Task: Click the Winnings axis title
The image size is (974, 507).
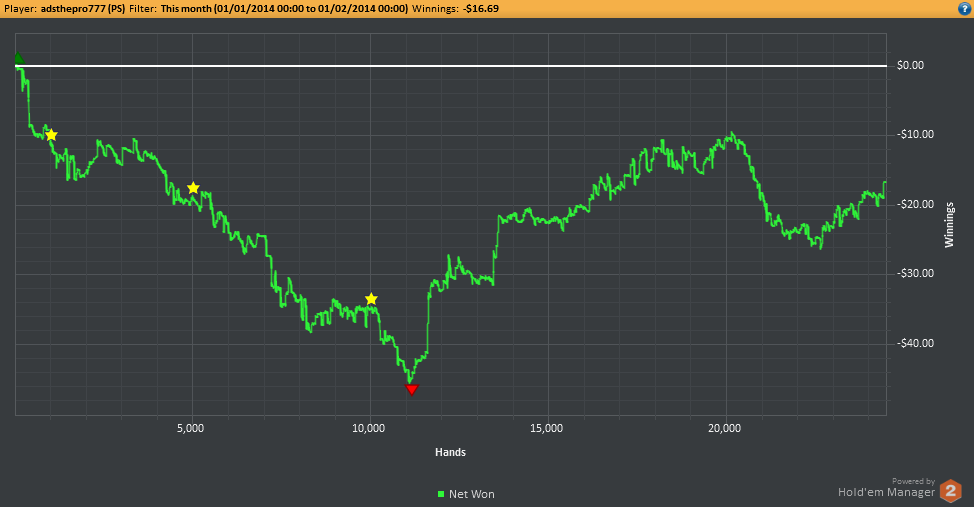Action: 949,225
